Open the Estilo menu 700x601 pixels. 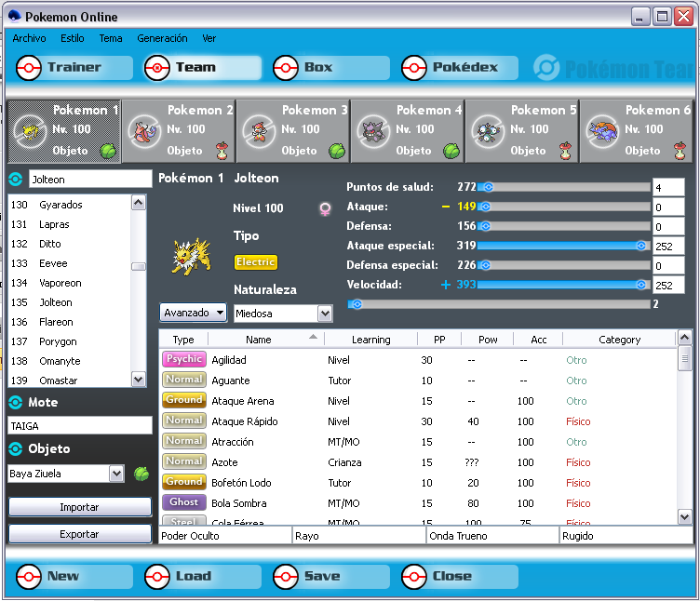click(x=73, y=38)
